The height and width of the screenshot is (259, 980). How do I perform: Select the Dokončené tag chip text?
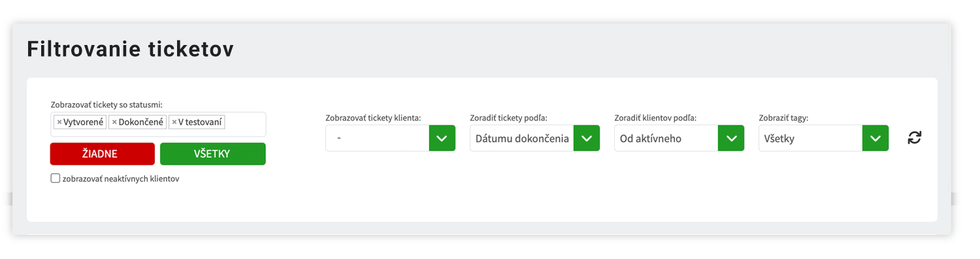pyautogui.click(x=141, y=122)
